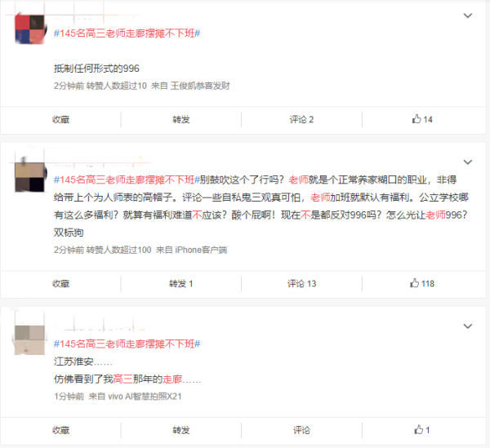
Task: Open the red and blue avatar of first poster
Action: pyautogui.click(x=29, y=29)
